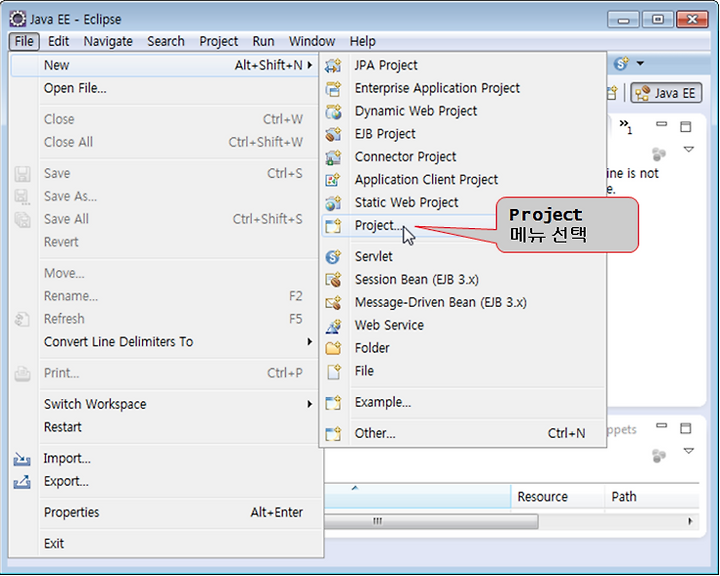This screenshot has width=720, height=576.
Task: Click the Static Web Project icon
Action: tap(333, 203)
